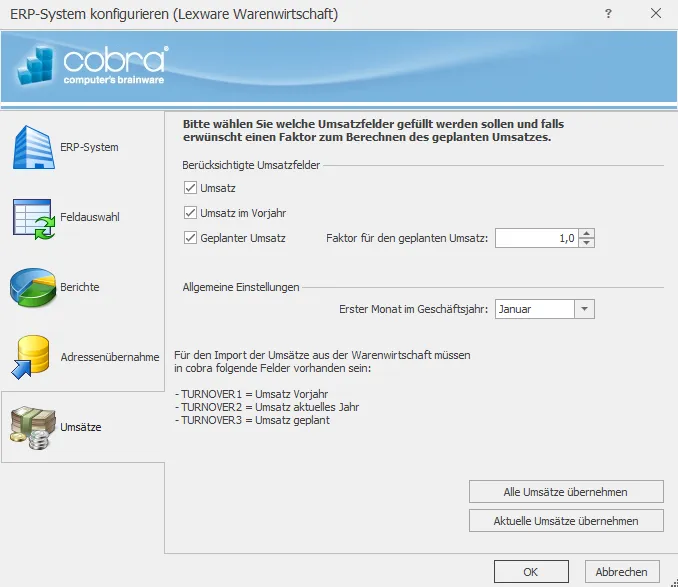Image resolution: width=678 pixels, height=587 pixels.
Task: Click the Faktor input field showing 1,0
Action: [x=537, y=238]
